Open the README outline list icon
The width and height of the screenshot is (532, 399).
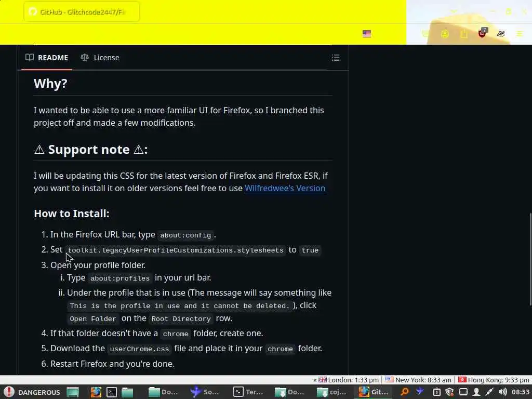335,58
